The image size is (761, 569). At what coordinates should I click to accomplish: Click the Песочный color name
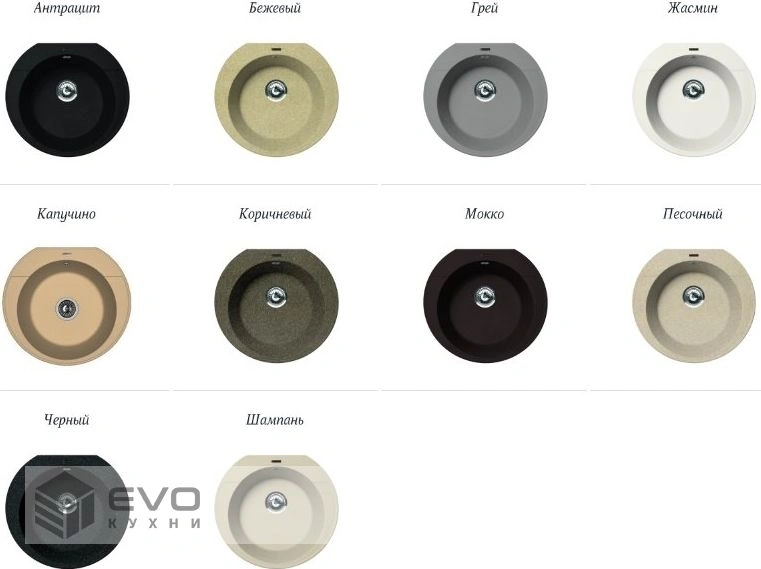693,214
